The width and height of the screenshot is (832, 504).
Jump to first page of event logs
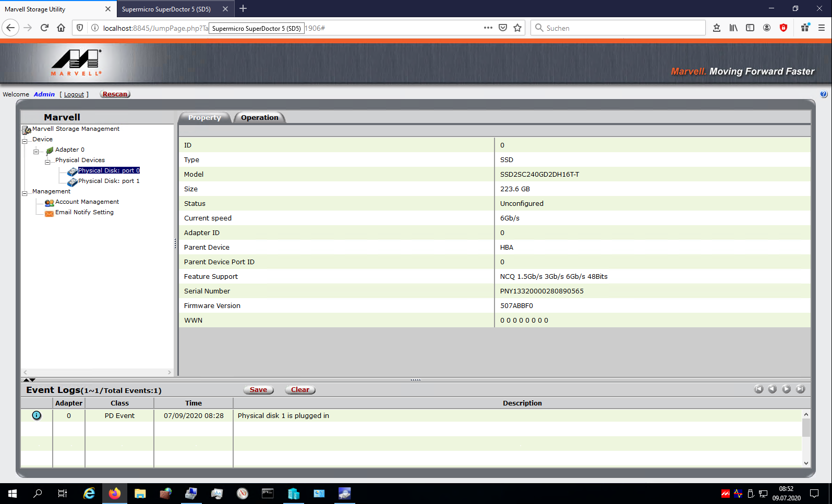pos(758,389)
